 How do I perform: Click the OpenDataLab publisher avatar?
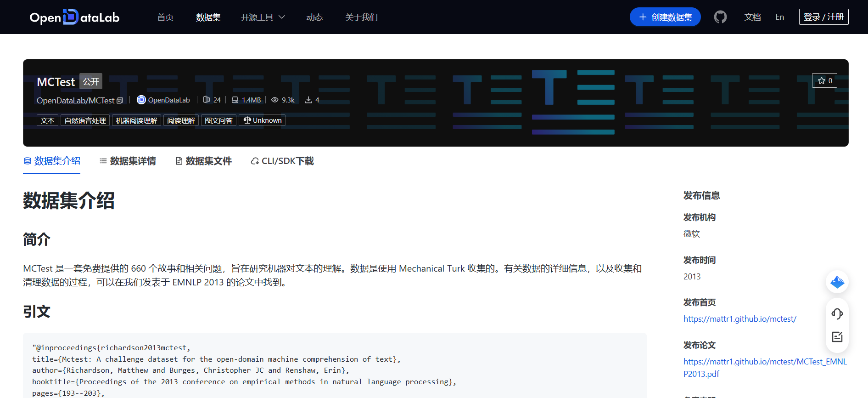pos(141,100)
